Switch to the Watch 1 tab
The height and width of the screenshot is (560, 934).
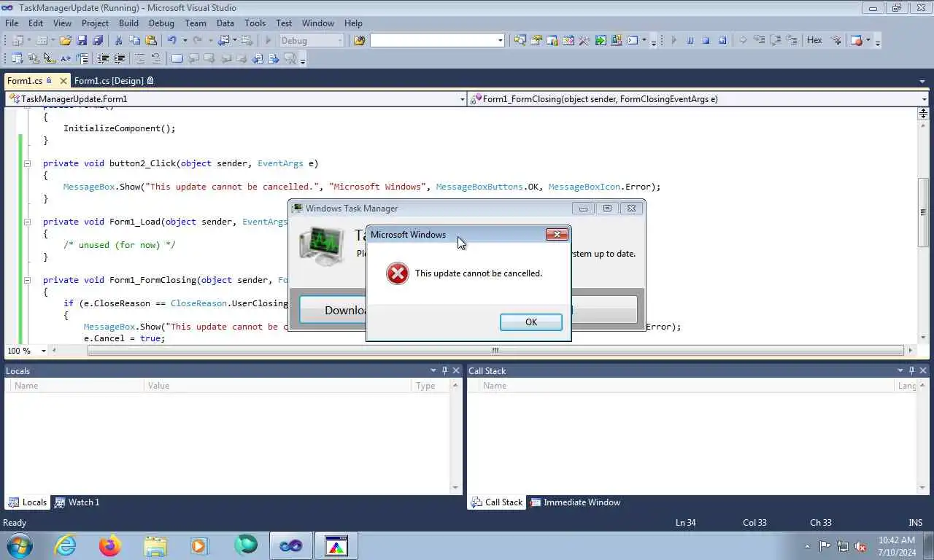coord(77,502)
